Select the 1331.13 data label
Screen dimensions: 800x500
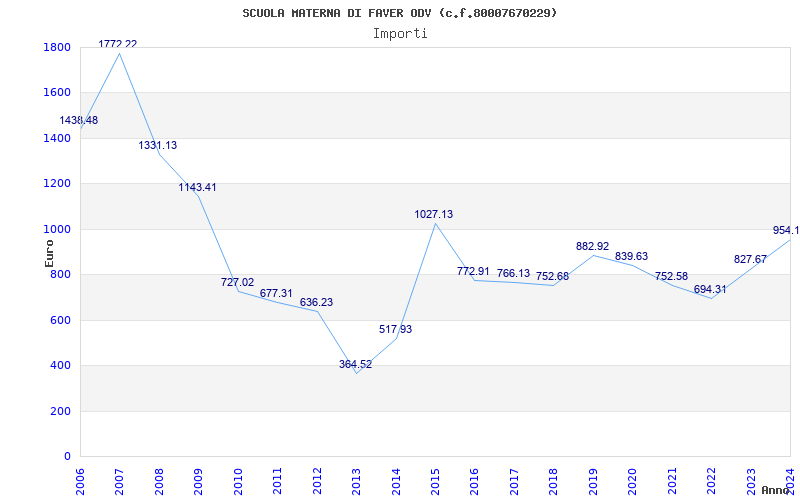(x=158, y=145)
